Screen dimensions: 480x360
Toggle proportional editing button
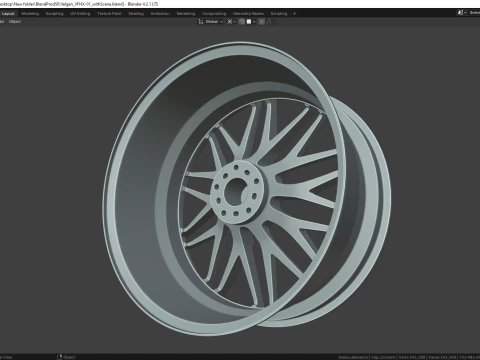(x=262, y=22)
